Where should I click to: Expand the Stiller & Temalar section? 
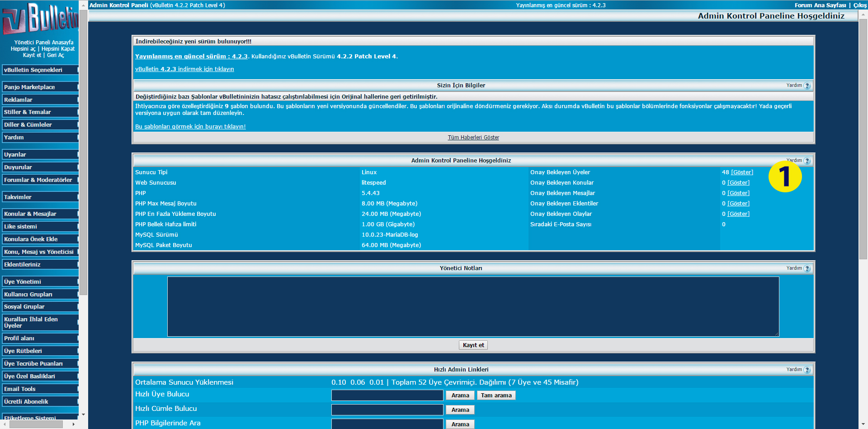(40, 112)
